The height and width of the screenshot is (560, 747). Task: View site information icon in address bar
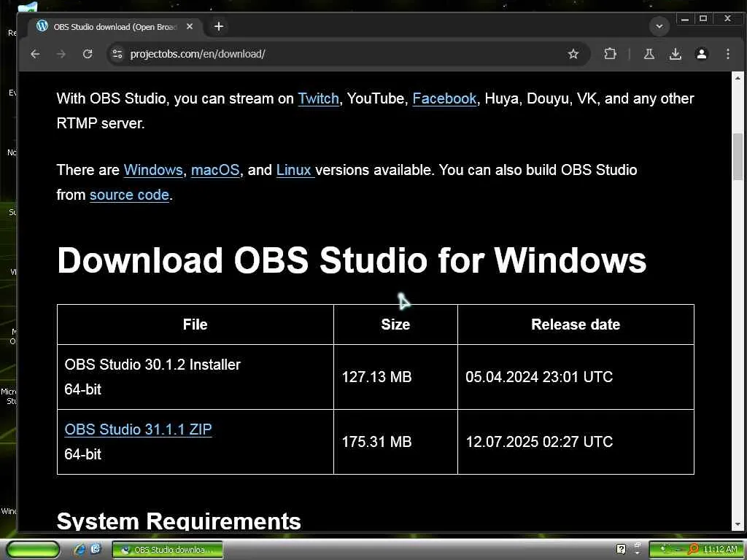tap(117, 54)
